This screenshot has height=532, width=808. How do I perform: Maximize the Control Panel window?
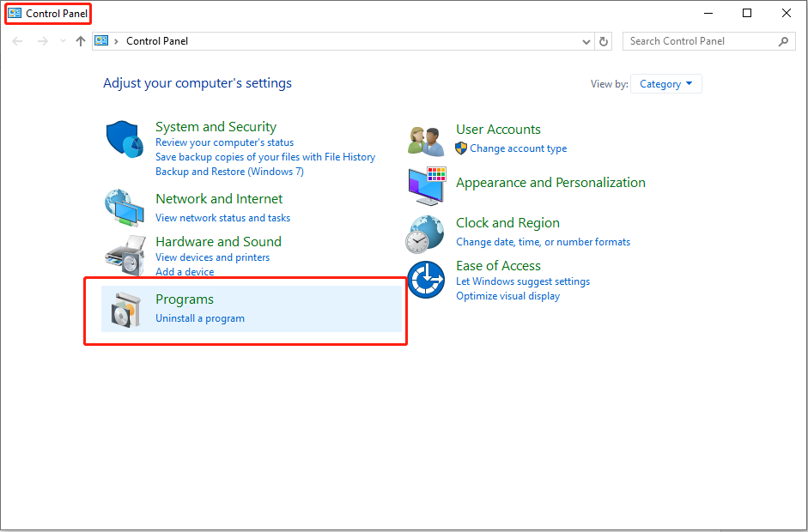click(747, 14)
